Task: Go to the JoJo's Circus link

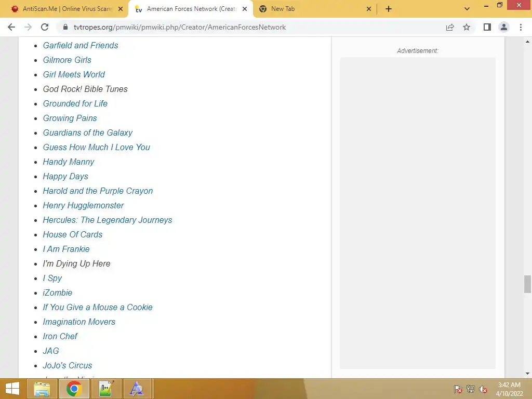Action: 67,366
